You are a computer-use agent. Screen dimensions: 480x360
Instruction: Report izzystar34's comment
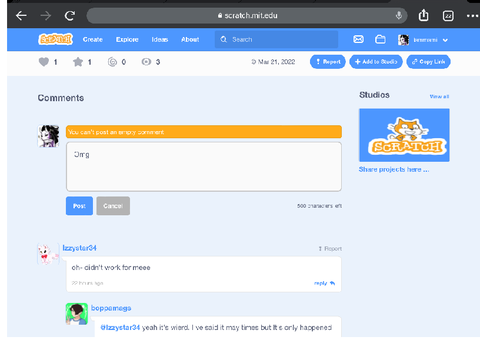coord(330,249)
